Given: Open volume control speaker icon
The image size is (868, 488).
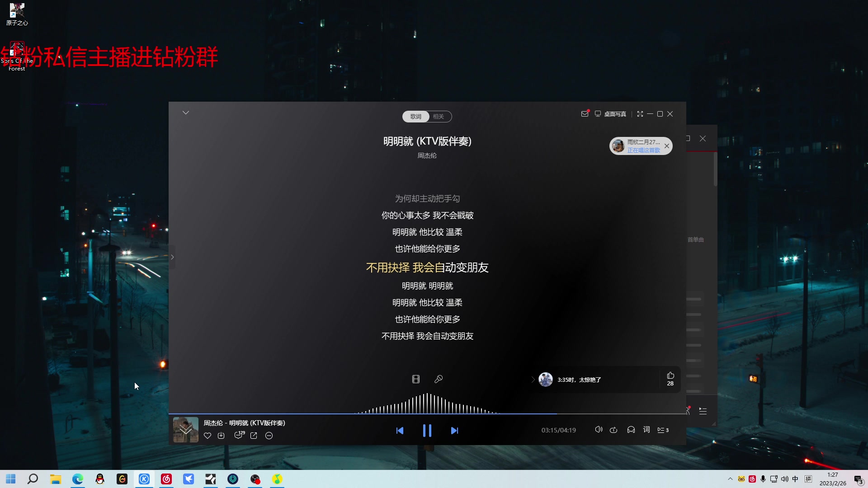Looking at the screenshot, I should coord(599,430).
